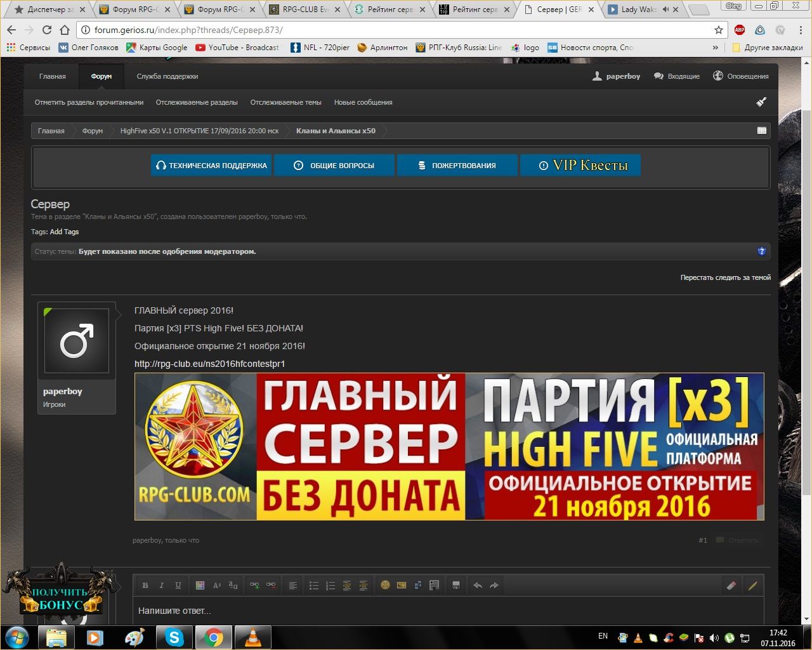Expand hidden bookmarks with the chevron
The image size is (812, 650).
pos(716,48)
